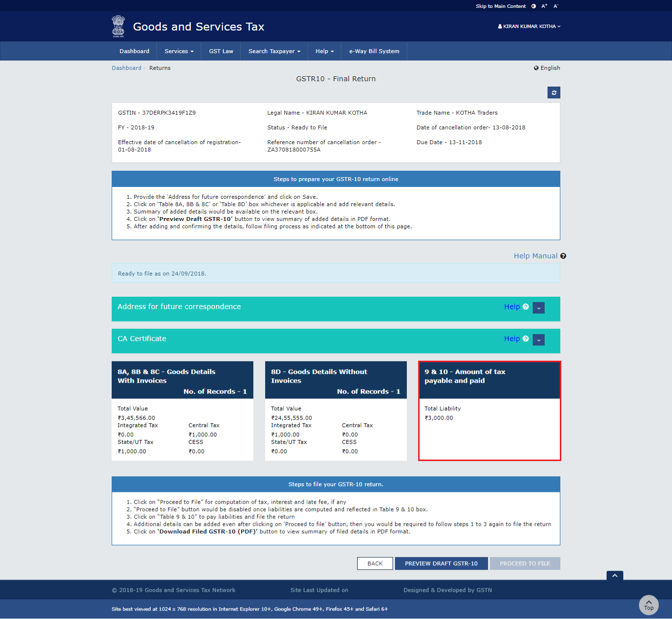Decrease font size using the A- icon
Viewport: 672px width, 619px height.
(555, 6)
